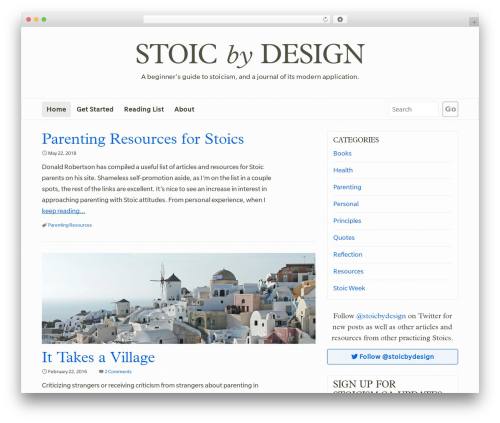
Task: Click the @stoicbydesign link in sidebar text
Action: coord(381,316)
